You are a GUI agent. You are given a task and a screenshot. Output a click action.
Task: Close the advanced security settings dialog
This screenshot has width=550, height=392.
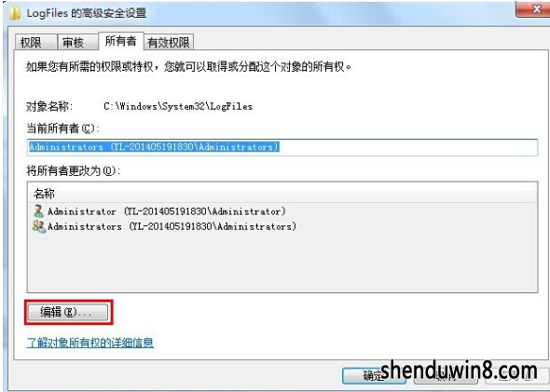pos(532,9)
